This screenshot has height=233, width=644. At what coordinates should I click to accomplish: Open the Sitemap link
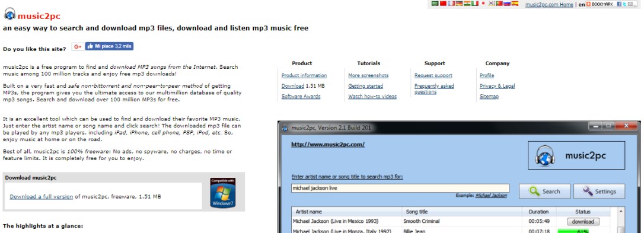coord(489,96)
